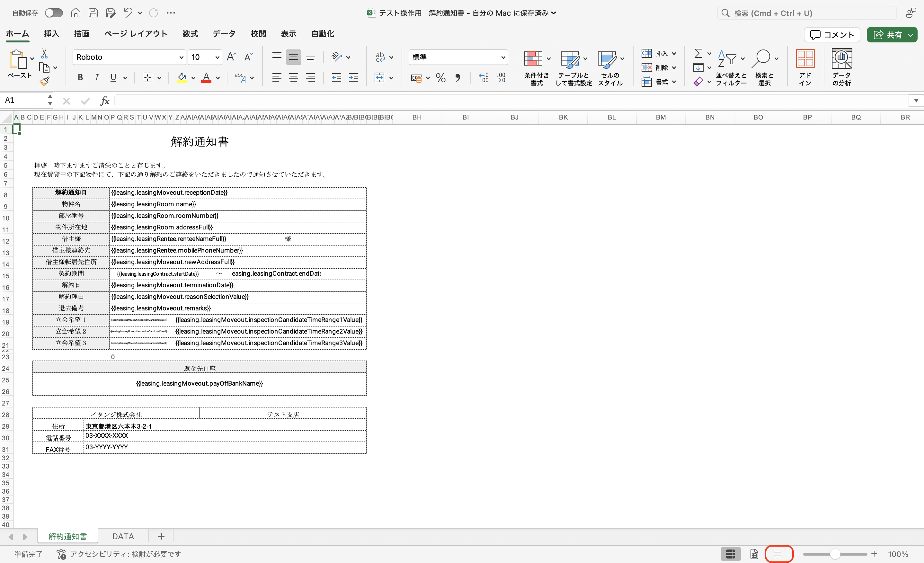Image resolution: width=924 pixels, height=563 pixels.
Task: Click the Redo icon
Action: click(154, 13)
